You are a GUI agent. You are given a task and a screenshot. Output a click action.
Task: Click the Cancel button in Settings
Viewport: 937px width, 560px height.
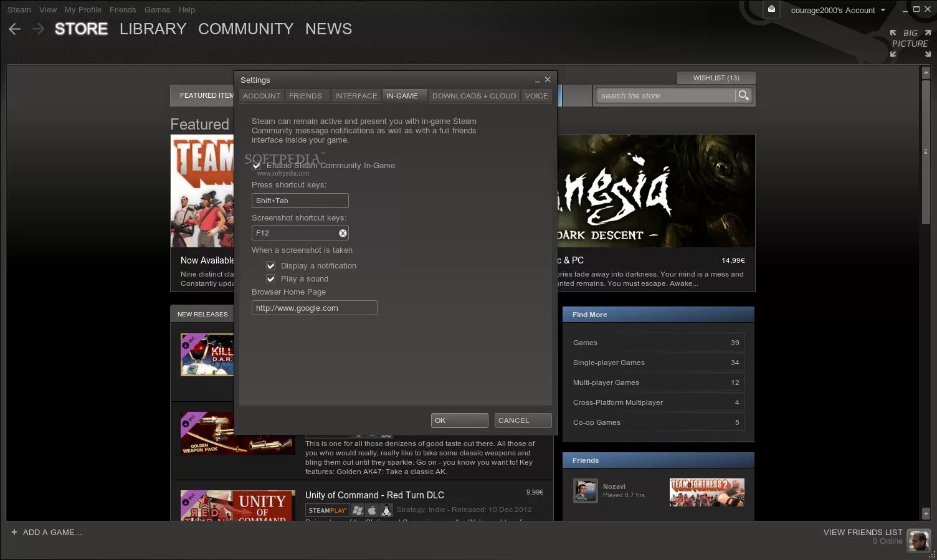point(523,420)
